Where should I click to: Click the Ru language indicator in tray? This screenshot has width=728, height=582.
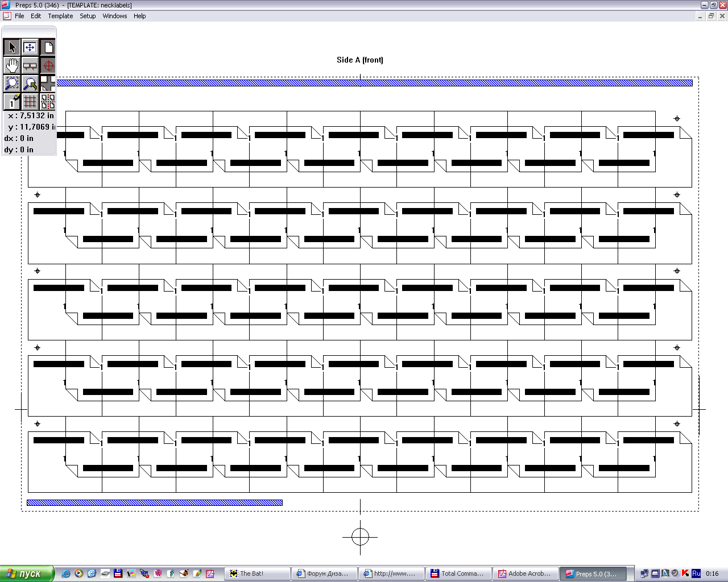[696, 573]
